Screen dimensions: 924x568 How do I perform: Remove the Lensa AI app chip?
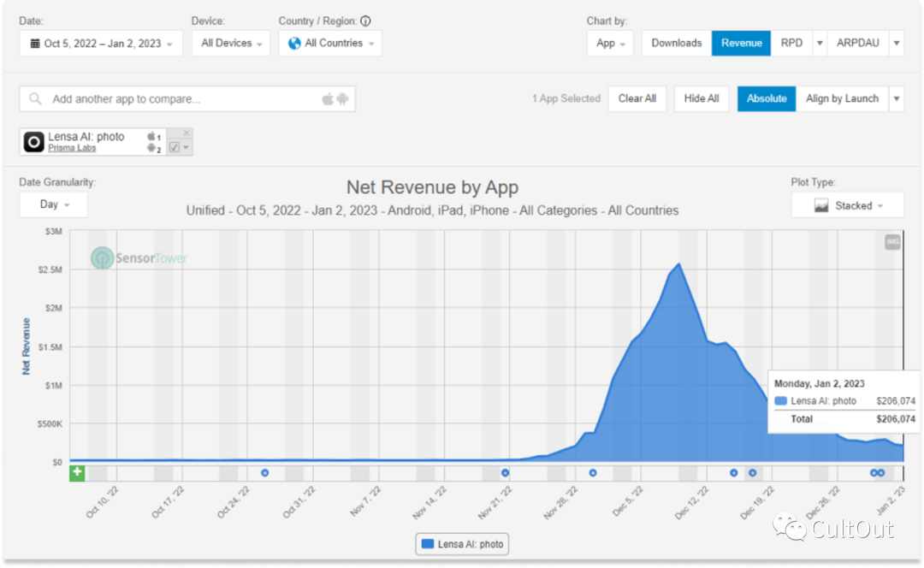(187, 133)
